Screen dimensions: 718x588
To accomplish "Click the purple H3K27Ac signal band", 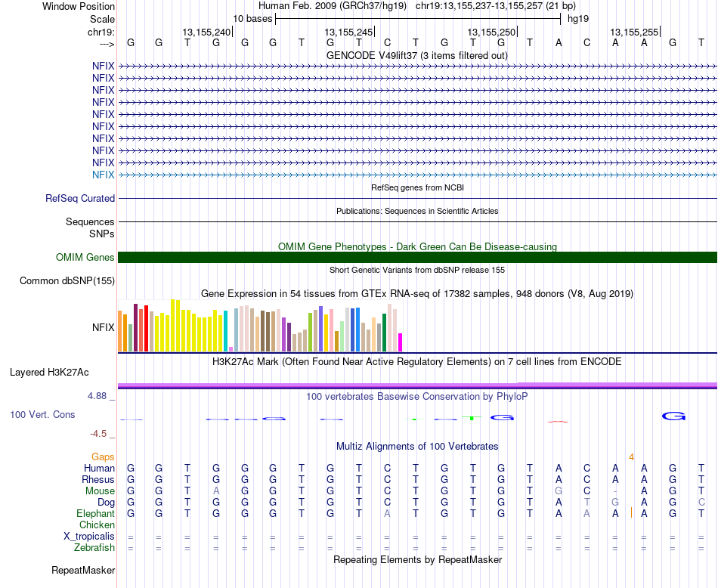I will pos(417,385).
